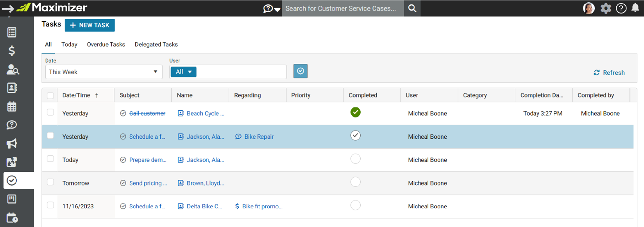Open Customer Service chat icon in sidebar
The image size is (644, 227).
coord(12,125)
